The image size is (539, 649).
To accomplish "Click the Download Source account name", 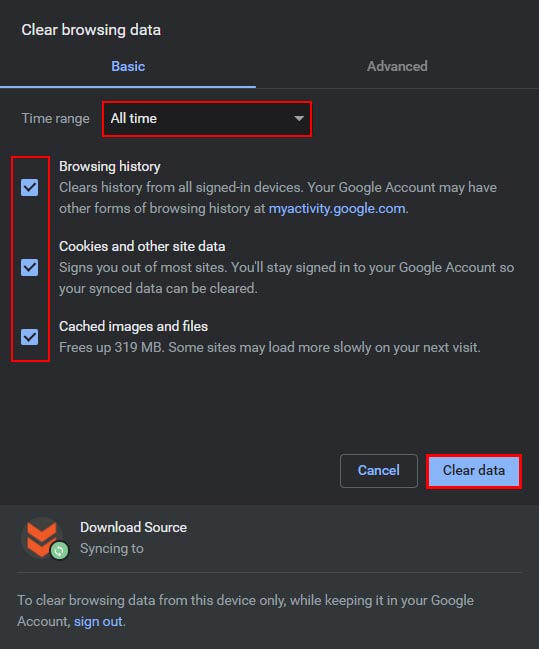I will (133, 527).
